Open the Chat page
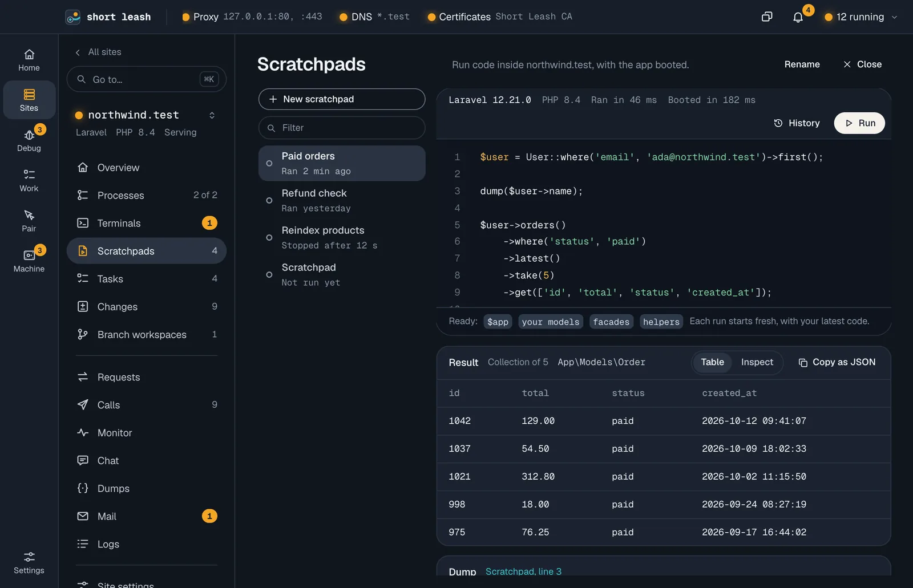The height and width of the screenshot is (588, 913). (147, 461)
